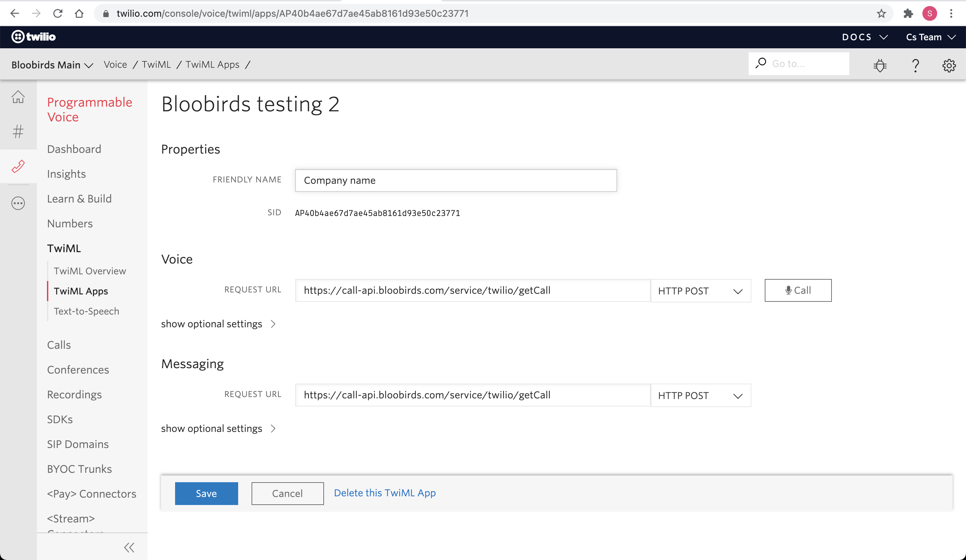Open browser extensions puzzle icon

coord(908,13)
